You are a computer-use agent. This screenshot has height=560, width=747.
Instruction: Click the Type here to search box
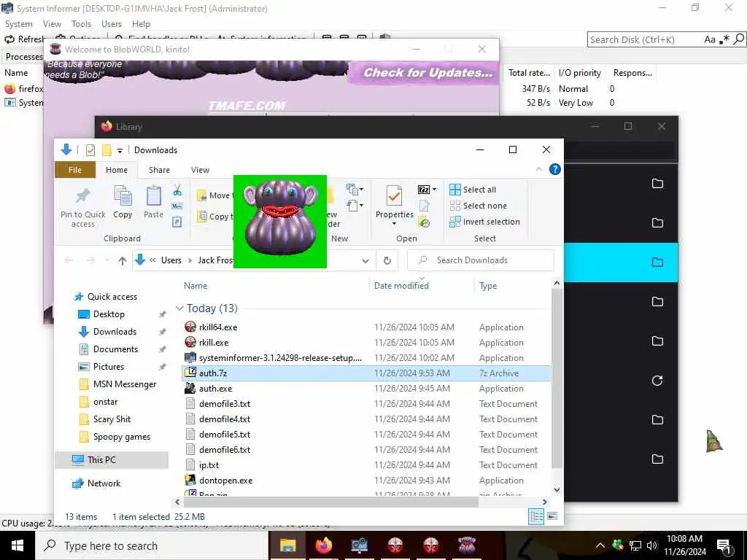[x=152, y=545]
